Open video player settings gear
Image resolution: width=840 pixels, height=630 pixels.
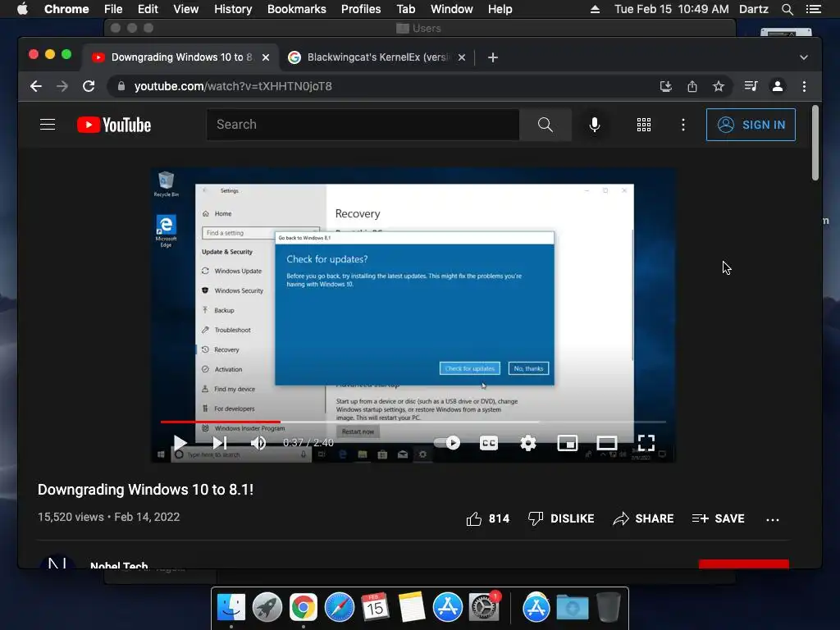click(528, 443)
